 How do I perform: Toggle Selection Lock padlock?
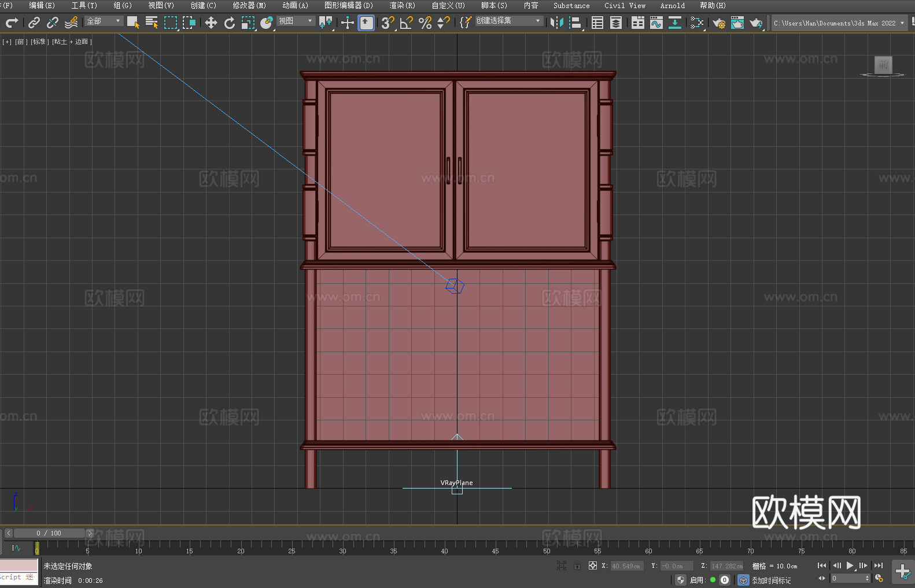577,565
